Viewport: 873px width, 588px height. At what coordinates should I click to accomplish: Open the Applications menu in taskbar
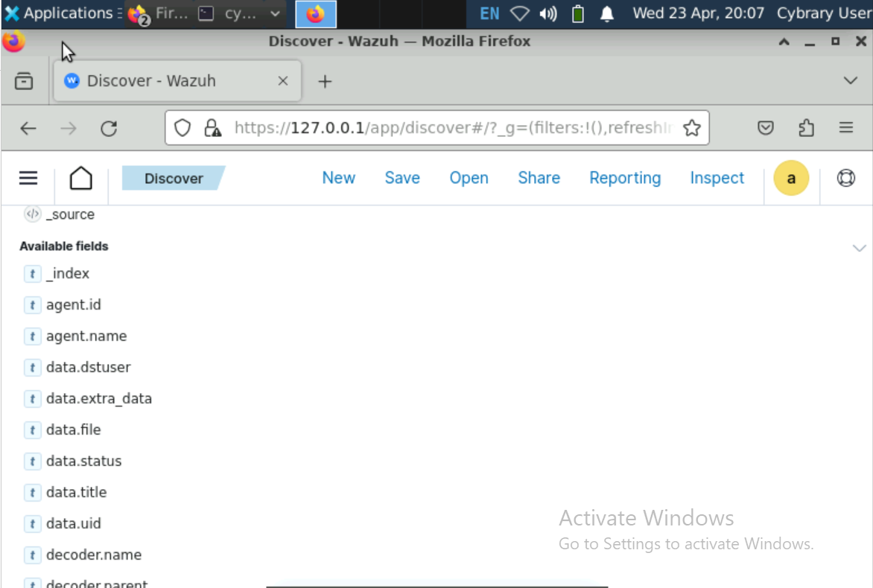click(60, 13)
